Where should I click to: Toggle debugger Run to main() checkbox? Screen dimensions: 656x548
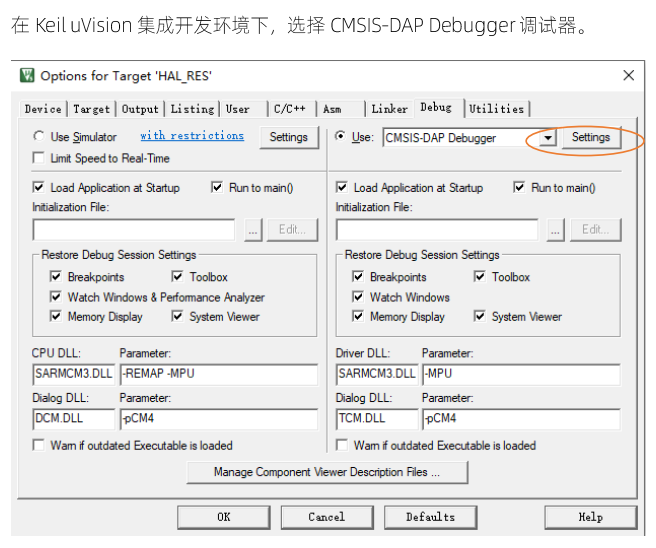coord(519,187)
